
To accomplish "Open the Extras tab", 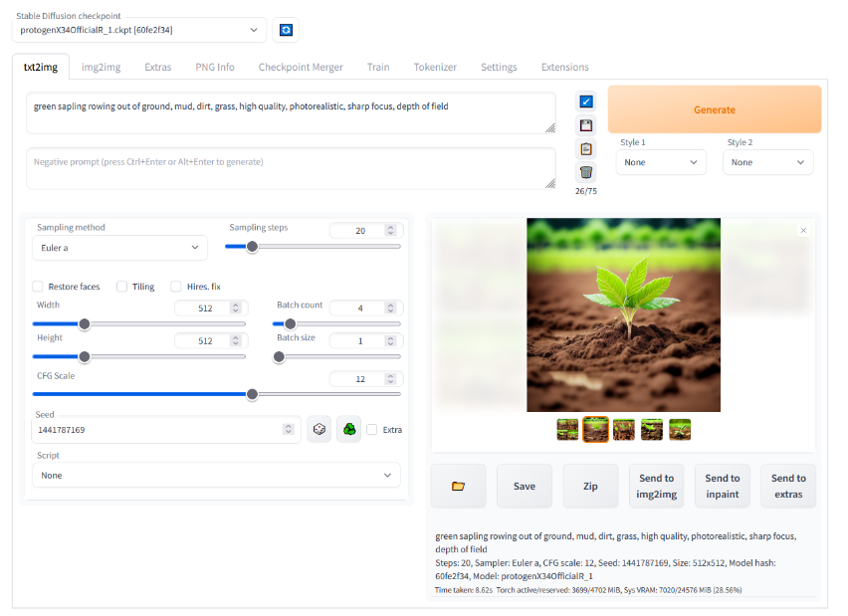I will pyautogui.click(x=158, y=67).
